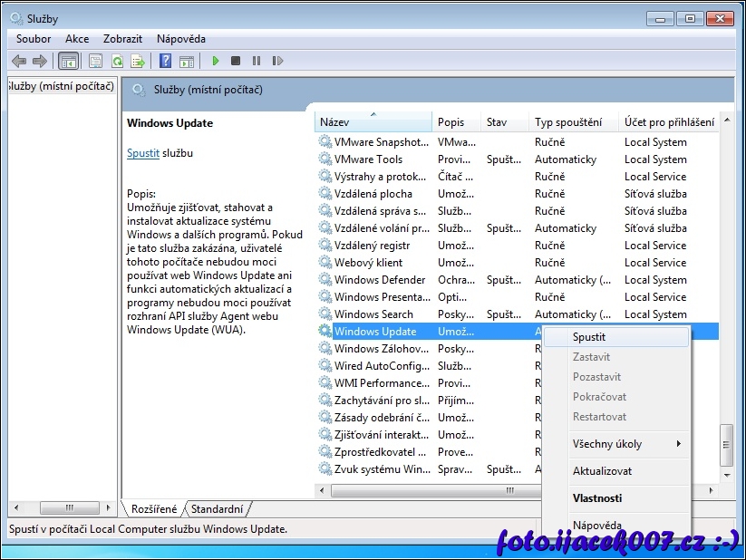Image resolution: width=746 pixels, height=560 pixels.
Task: Click the gear icon beside Windows Defender
Action: (325, 280)
